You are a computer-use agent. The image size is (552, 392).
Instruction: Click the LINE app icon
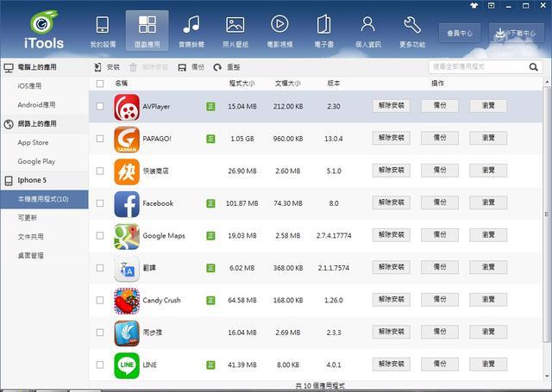coord(127,365)
